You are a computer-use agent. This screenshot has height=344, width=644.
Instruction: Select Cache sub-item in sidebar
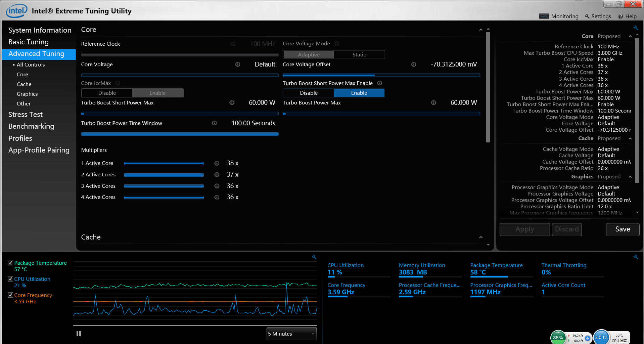tap(24, 84)
